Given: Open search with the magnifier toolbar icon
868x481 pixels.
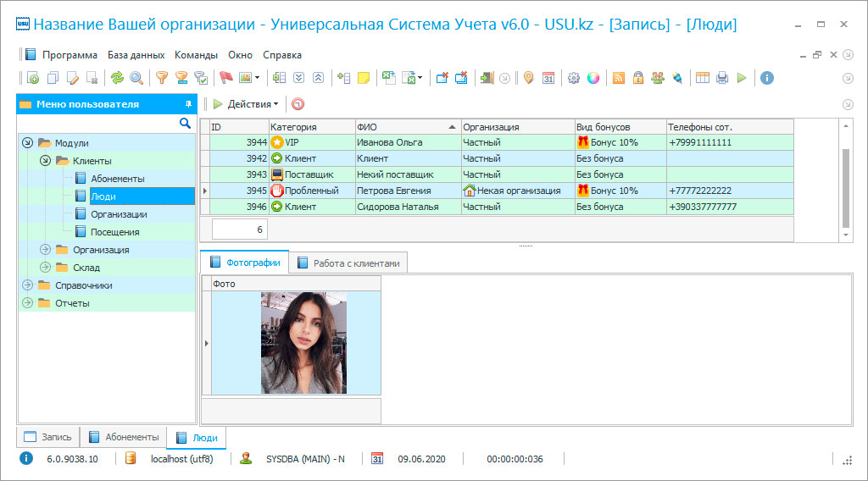Looking at the screenshot, I should (136, 78).
